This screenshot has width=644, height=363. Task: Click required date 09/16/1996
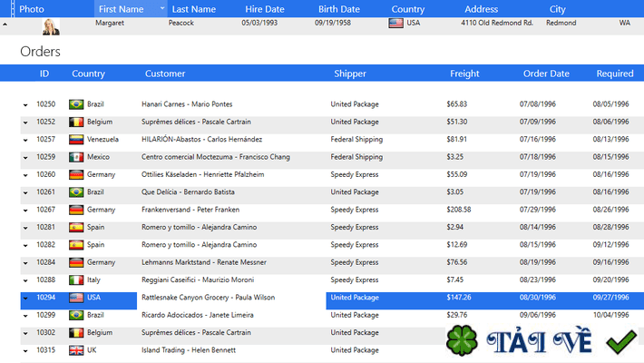tap(610, 262)
